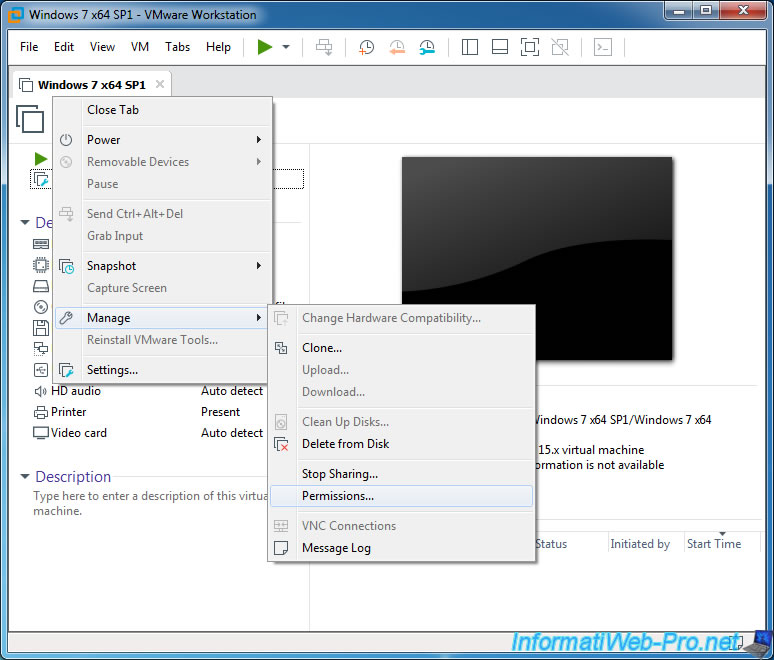Screen dimensions: 774x660
Task: Click the VM screen preview thumbnail
Action: [537, 258]
